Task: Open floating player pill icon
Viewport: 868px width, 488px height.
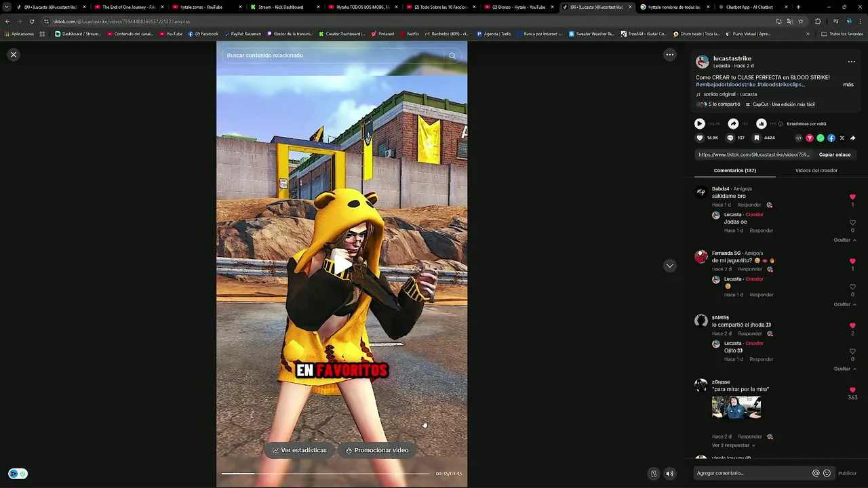Action: 18,474
